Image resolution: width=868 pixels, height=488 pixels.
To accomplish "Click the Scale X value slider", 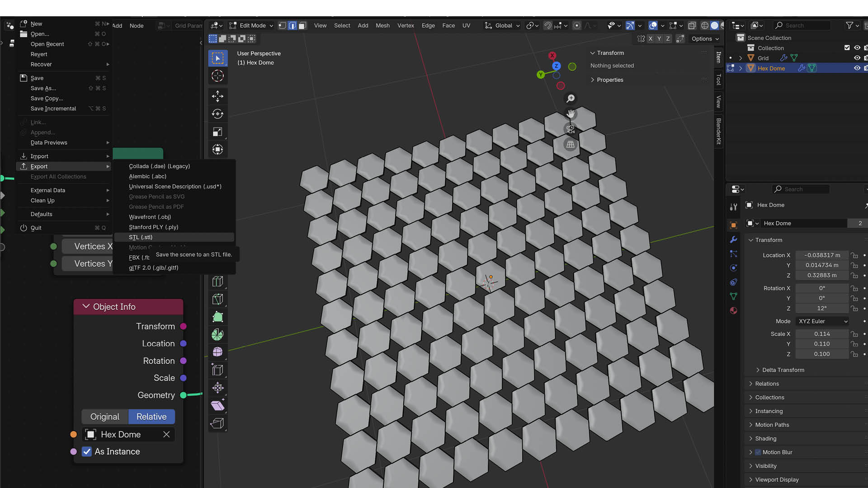I will 821,334.
